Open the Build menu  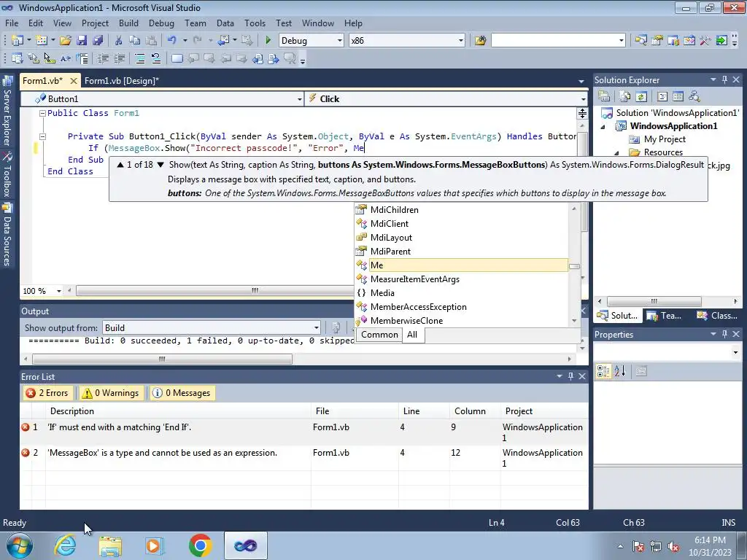point(128,23)
